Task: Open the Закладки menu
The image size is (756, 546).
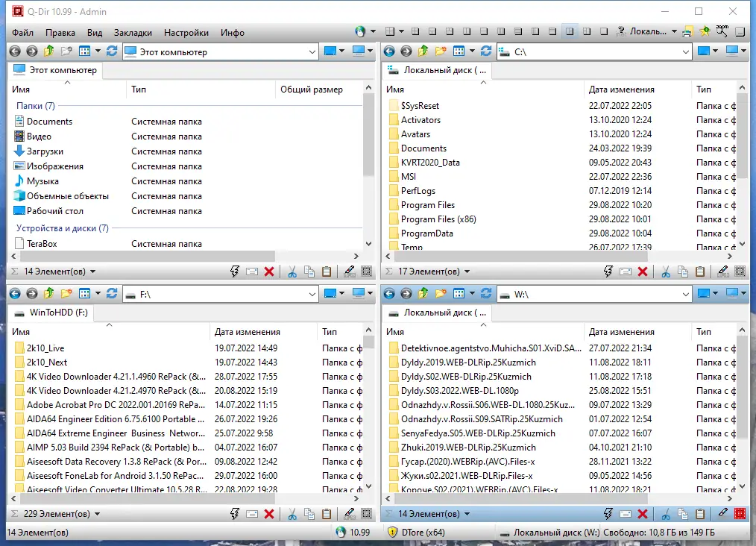Action: (133, 32)
